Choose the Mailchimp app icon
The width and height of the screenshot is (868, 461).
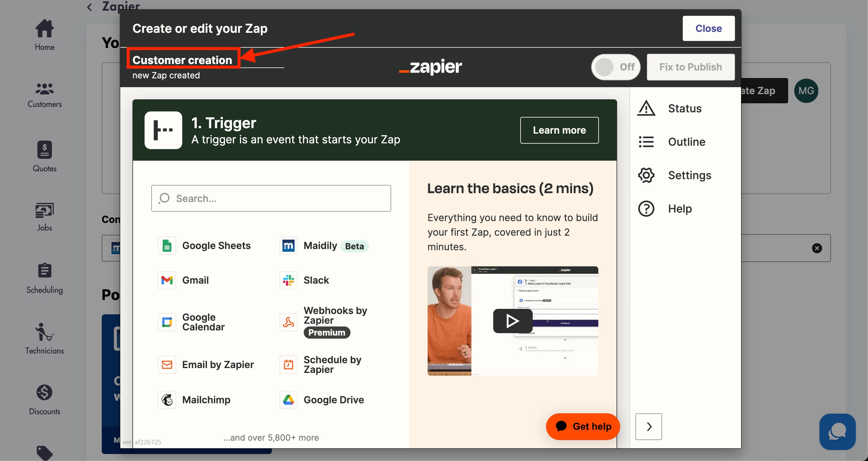167,400
